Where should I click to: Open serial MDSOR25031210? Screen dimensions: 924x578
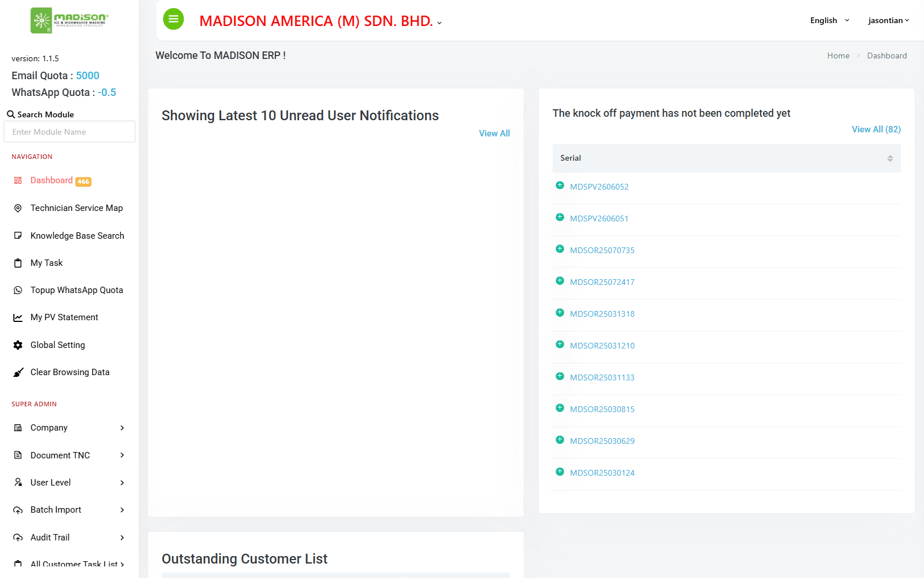click(x=602, y=346)
